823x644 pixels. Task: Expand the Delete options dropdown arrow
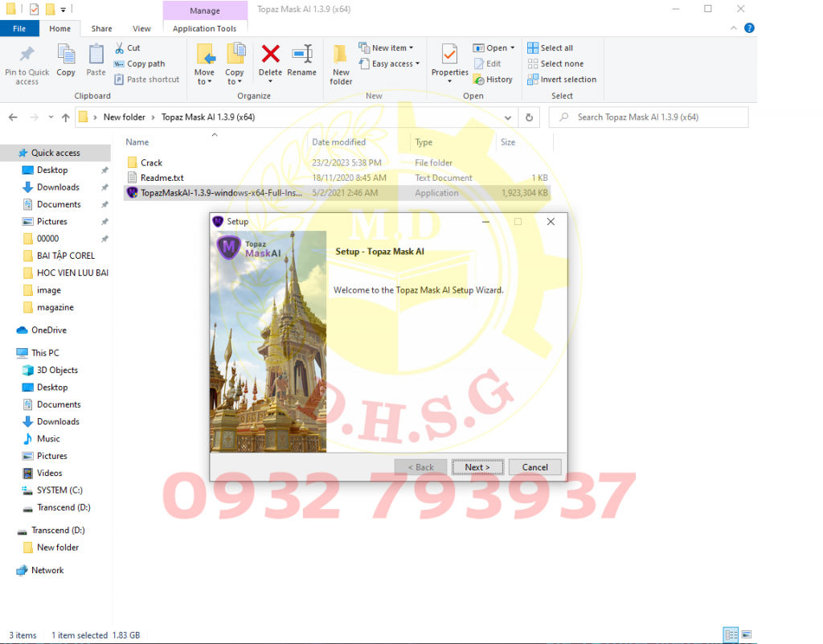tap(270, 81)
